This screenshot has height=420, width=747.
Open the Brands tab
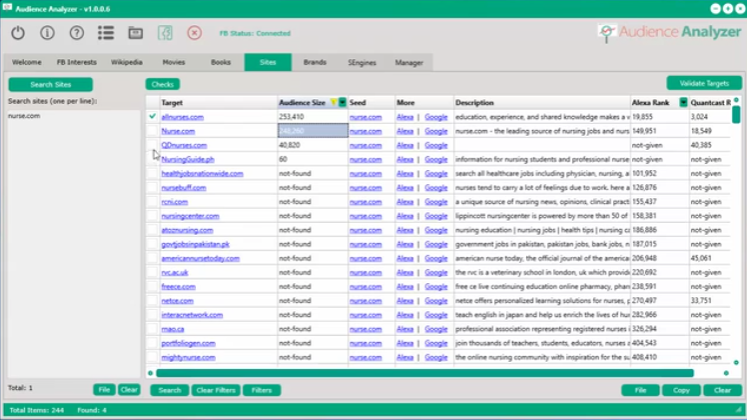[315, 62]
